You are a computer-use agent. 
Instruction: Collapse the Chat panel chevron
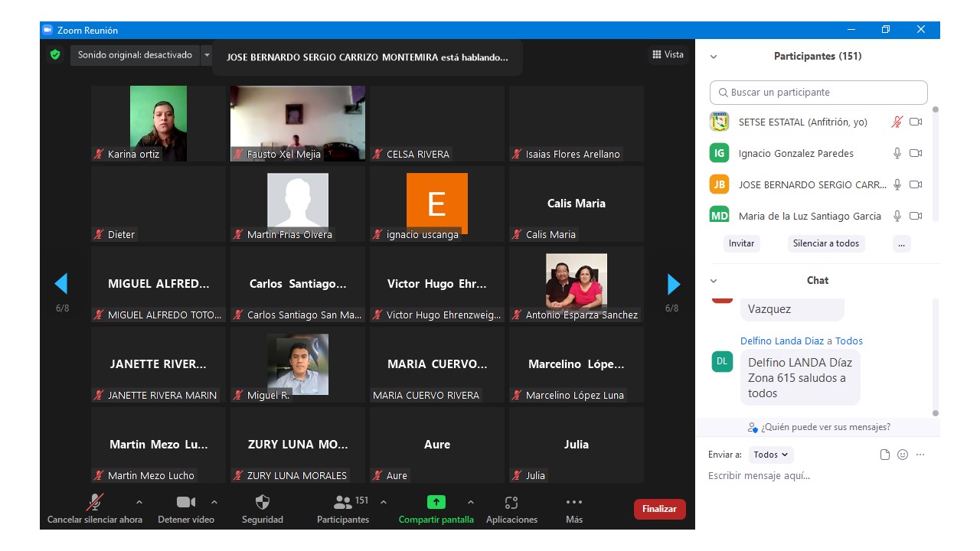pyautogui.click(x=714, y=281)
